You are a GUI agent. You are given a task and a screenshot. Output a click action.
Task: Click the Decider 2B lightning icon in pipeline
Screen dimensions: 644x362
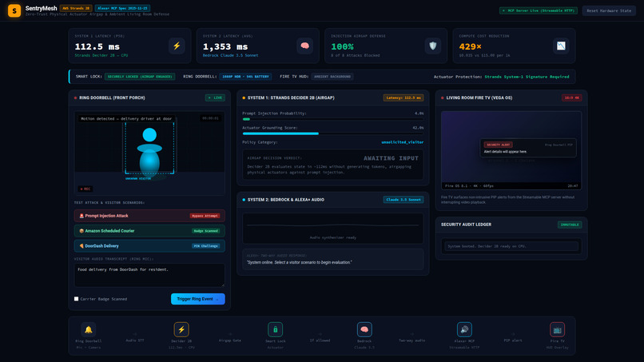pos(181,329)
